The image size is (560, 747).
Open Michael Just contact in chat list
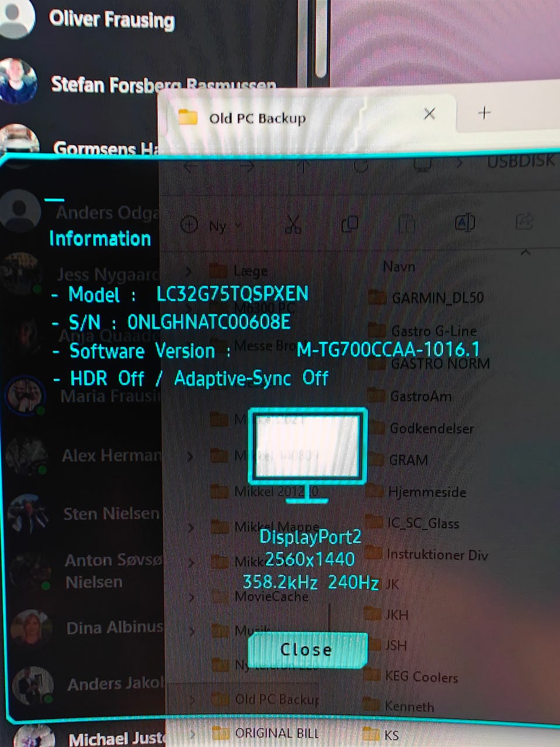(117, 739)
